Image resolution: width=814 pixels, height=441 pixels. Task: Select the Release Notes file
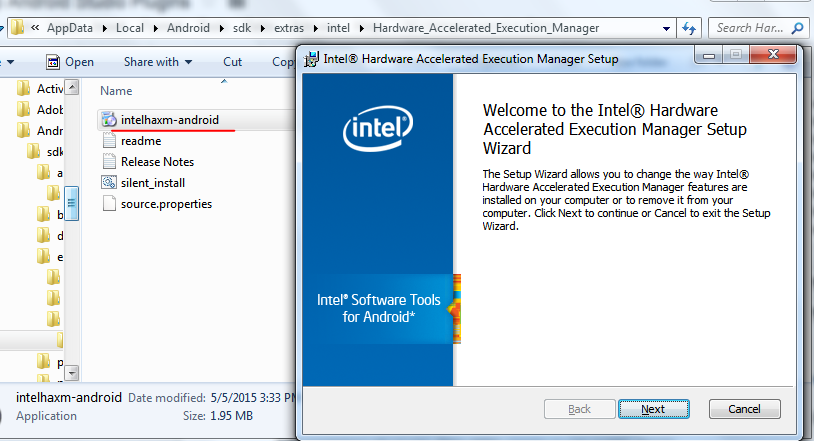157,162
